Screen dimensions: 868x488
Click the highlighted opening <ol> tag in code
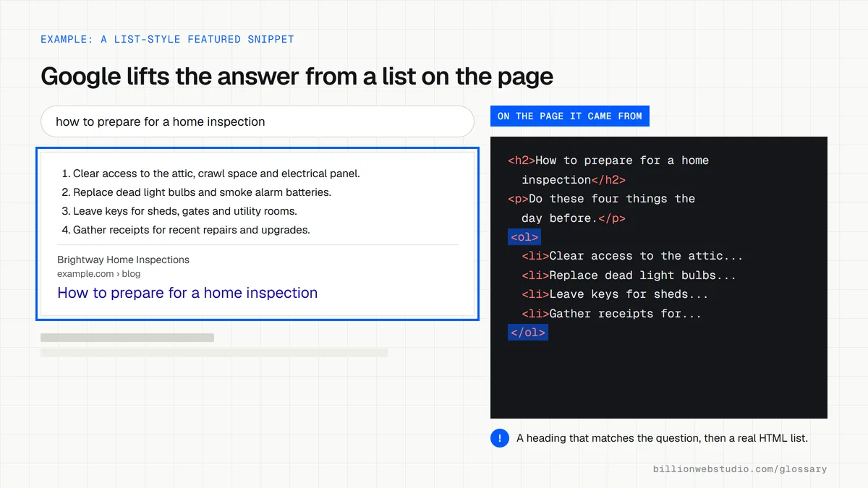pyautogui.click(x=524, y=237)
